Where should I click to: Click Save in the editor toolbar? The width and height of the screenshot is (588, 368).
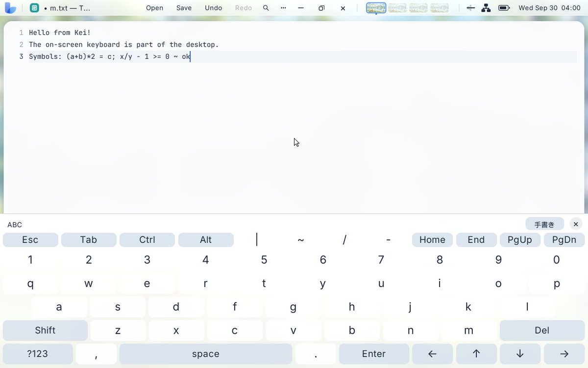pyautogui.click(x=184, y=8)
